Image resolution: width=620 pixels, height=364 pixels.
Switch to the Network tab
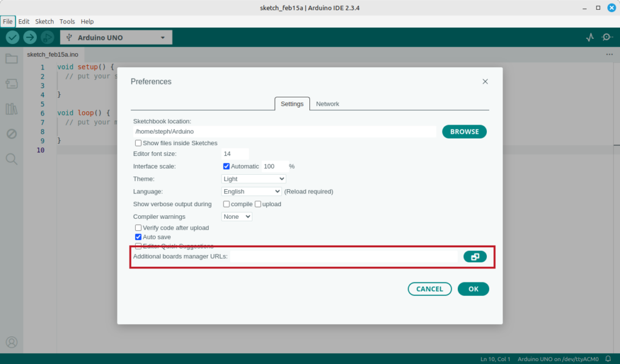[x=328, y=104]
